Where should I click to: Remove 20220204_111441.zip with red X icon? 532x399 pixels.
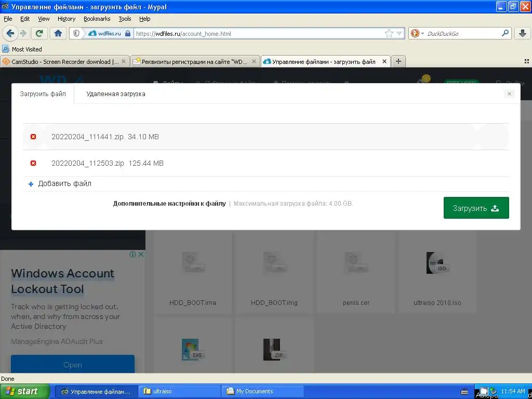coord(33,137)
